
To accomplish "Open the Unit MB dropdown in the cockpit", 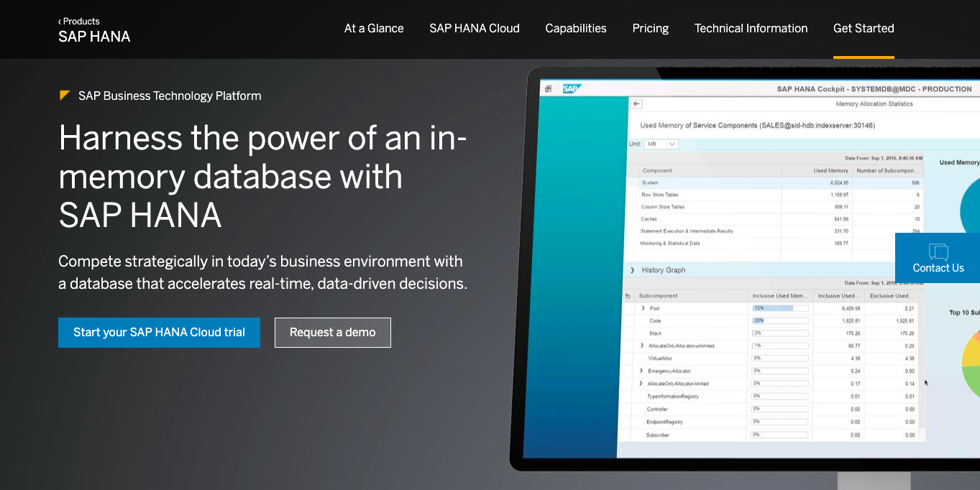I will pyautogui.click(x=661, y=144).
